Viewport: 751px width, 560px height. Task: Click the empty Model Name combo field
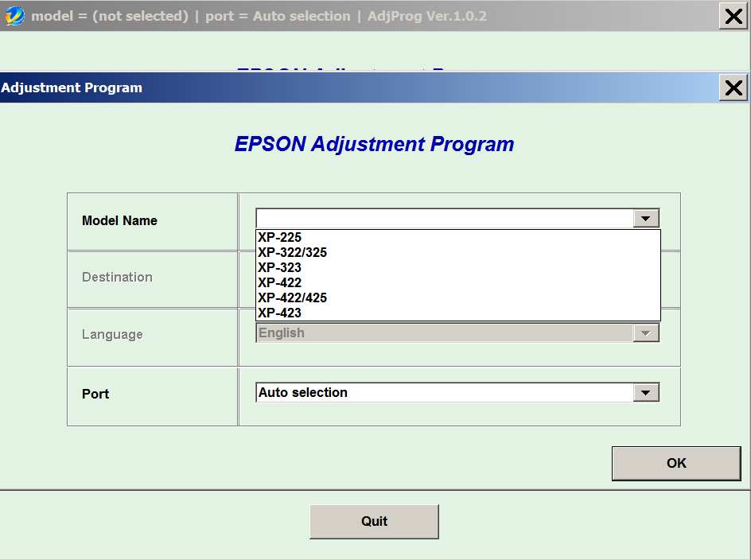point(445,219)
